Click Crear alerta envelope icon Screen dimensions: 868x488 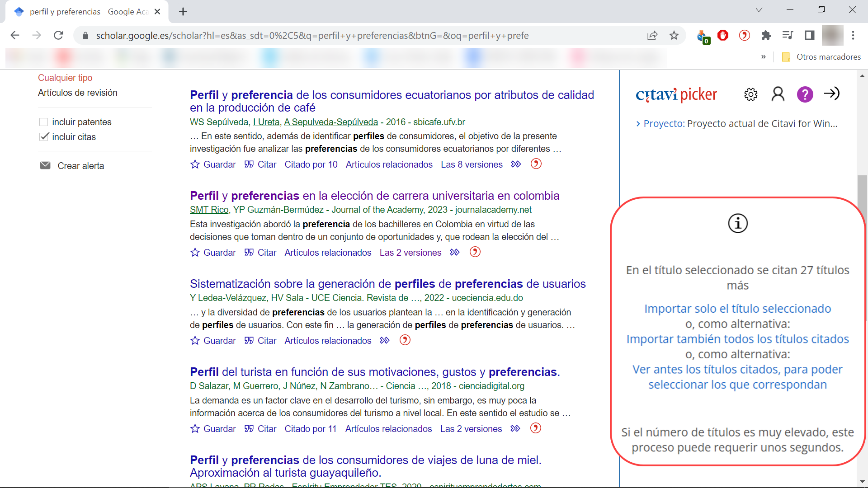45,165
